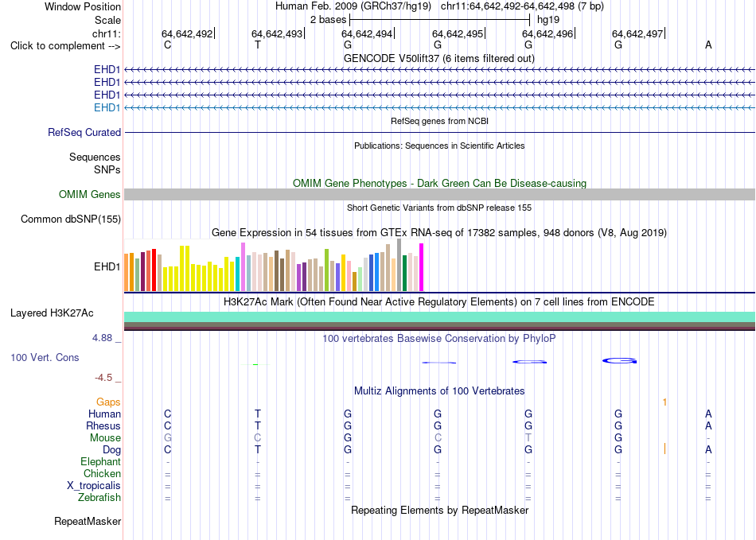Click the magenta bar in GTEx expression chart
The height and width of the screenshot is (540, 756).
click(x=422, y=267)
